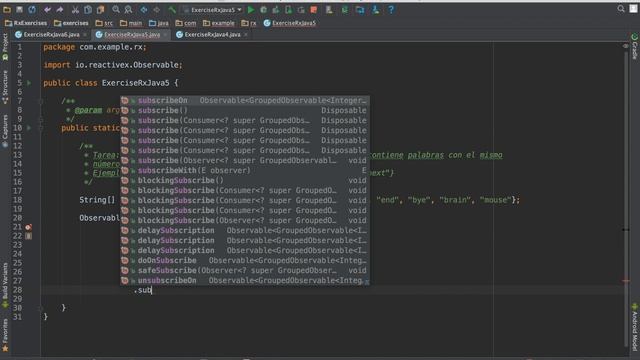This screenshot has width=640, height=360.
Task: Start debugging with the bug icon
Action: [264, 9]
